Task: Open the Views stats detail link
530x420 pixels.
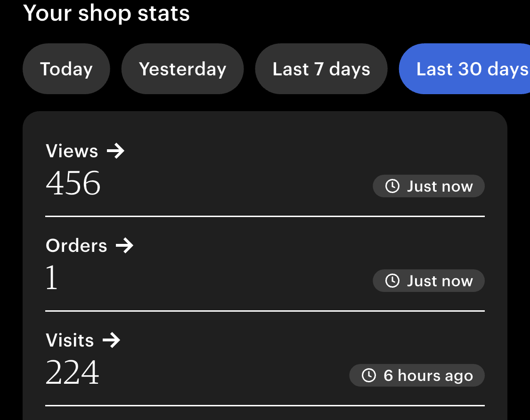Action: [72, 151]
